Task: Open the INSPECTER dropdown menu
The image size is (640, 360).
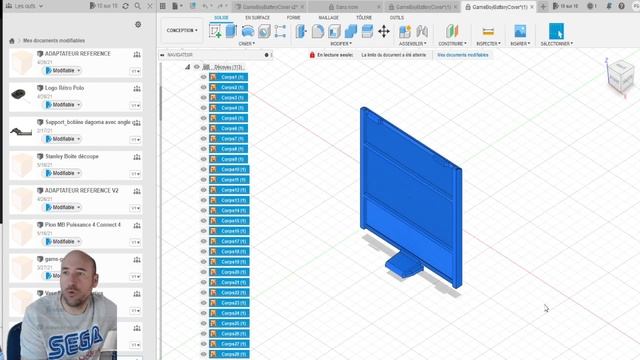Action: (488, 44)
